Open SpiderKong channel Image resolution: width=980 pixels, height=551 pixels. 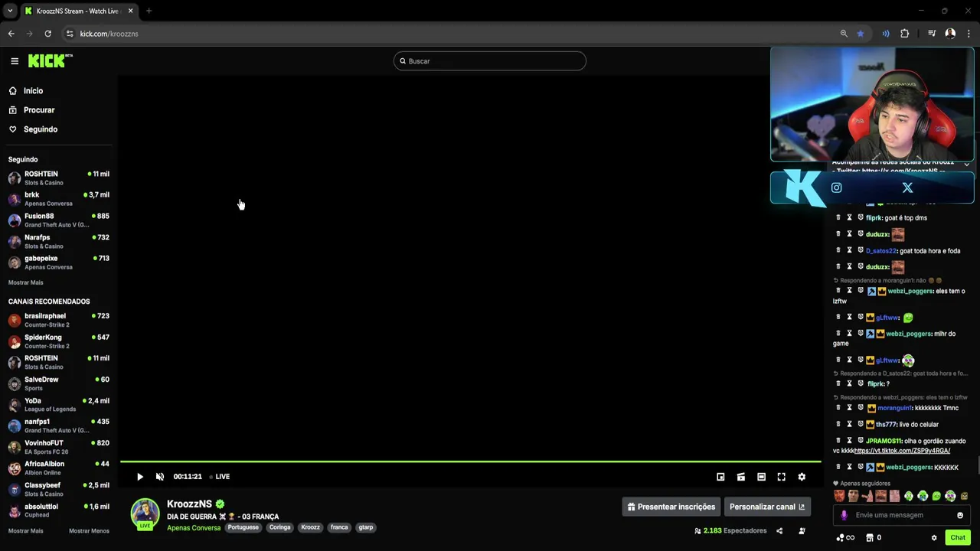(x=58, y=341)
